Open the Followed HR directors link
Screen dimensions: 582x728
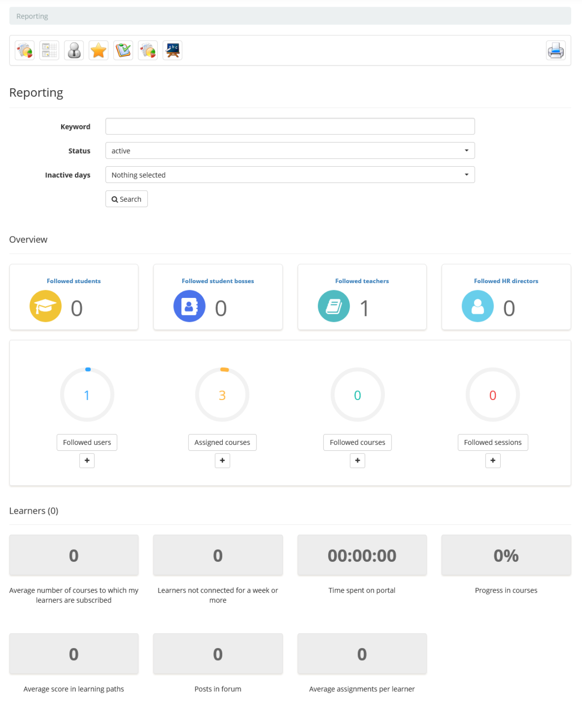[506, 281]
